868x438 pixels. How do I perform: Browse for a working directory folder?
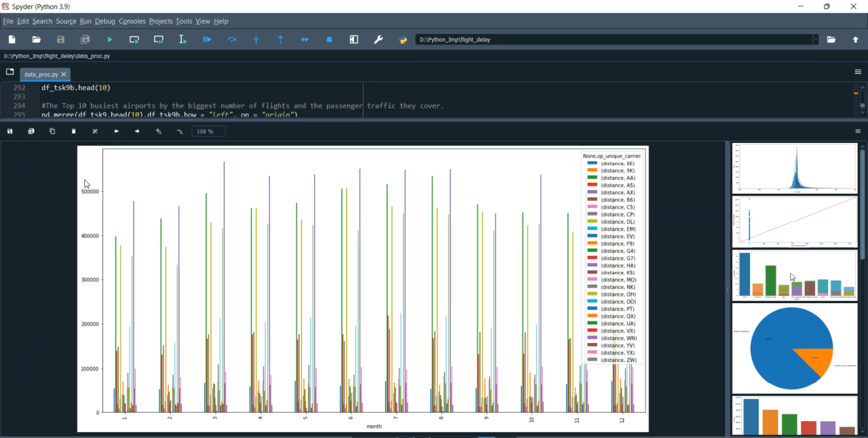point(831,39)
